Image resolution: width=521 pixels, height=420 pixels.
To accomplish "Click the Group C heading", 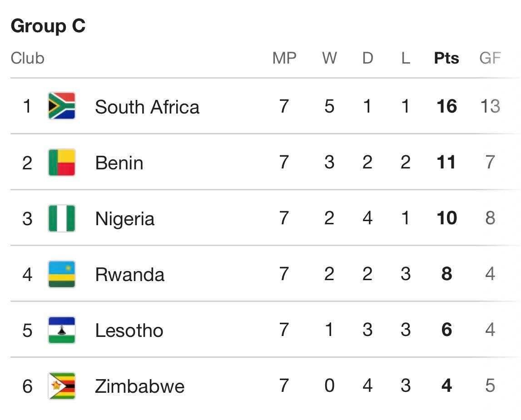I will point(48,26).
